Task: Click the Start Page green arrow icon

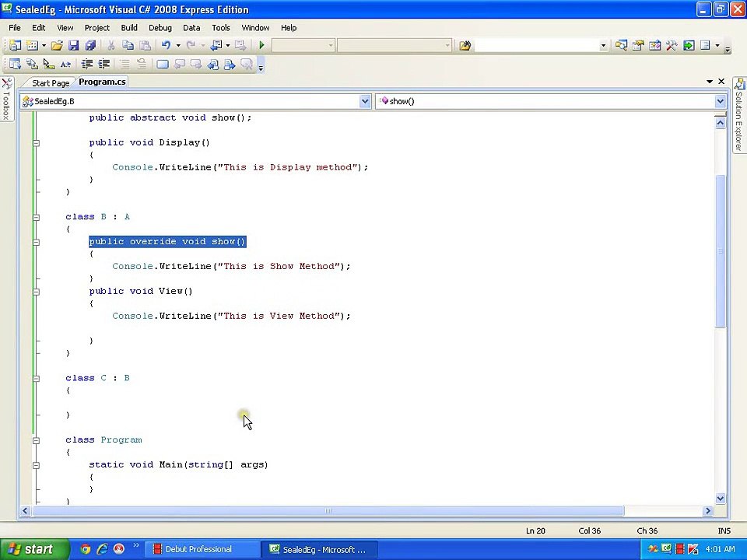Action: coord(689,45)
